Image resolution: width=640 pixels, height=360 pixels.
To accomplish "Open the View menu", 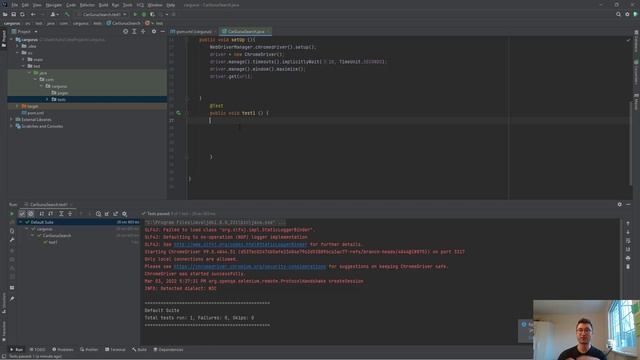I will click(x=37, y=5).
